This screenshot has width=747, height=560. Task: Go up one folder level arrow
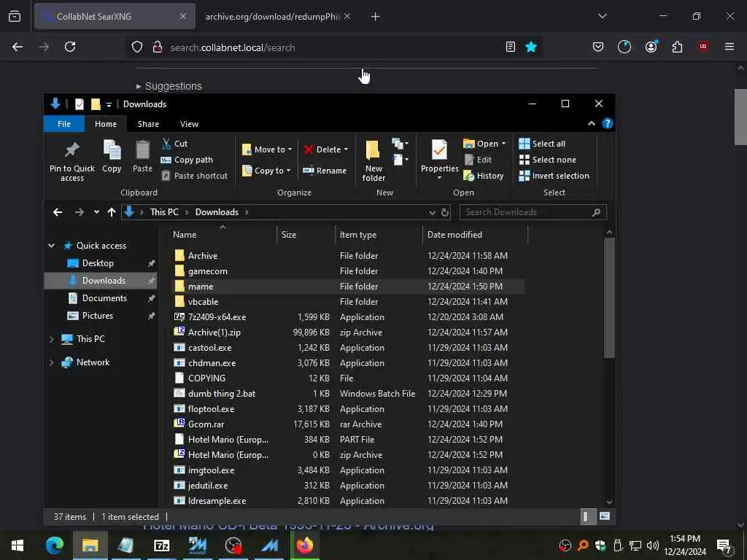[112, 212]
